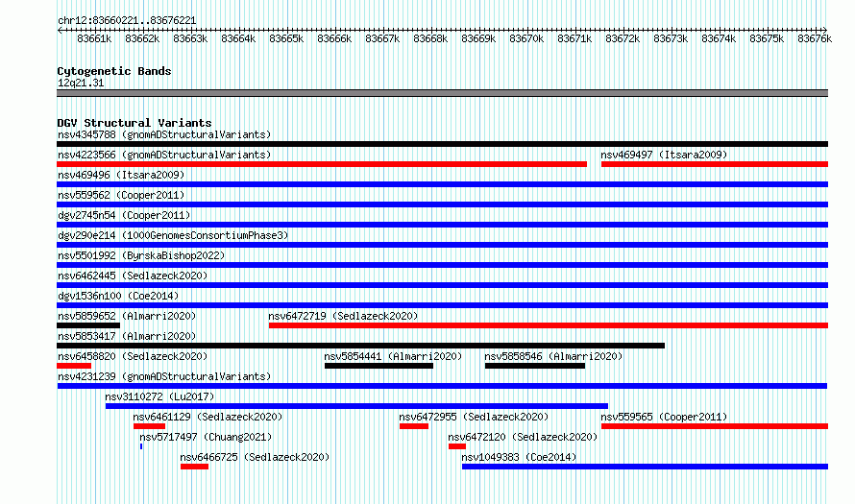The width and height of the screenshot is (855, 504).
Task: Click the 83668k ruler tick label
Action: [430, 38]
